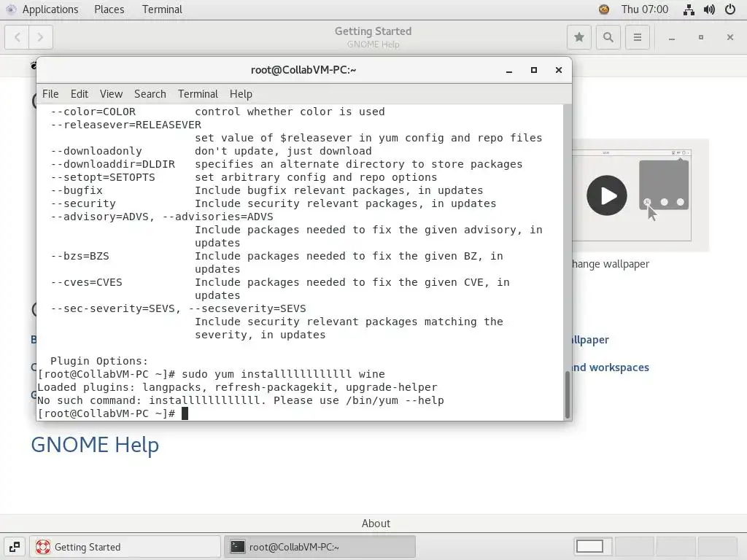This screenshot has width=747, height=560.
Task: Switch to root@CollabVM-PC taskbar button
Action: point(320,547)
